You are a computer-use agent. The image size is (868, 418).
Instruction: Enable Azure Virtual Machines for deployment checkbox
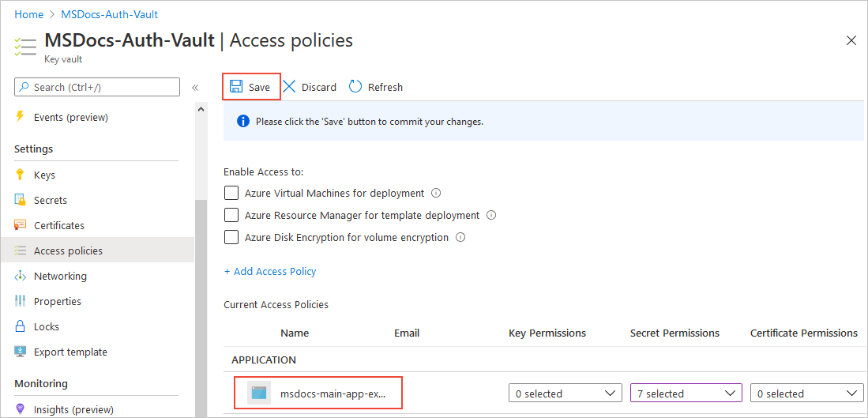coord(231,193)
